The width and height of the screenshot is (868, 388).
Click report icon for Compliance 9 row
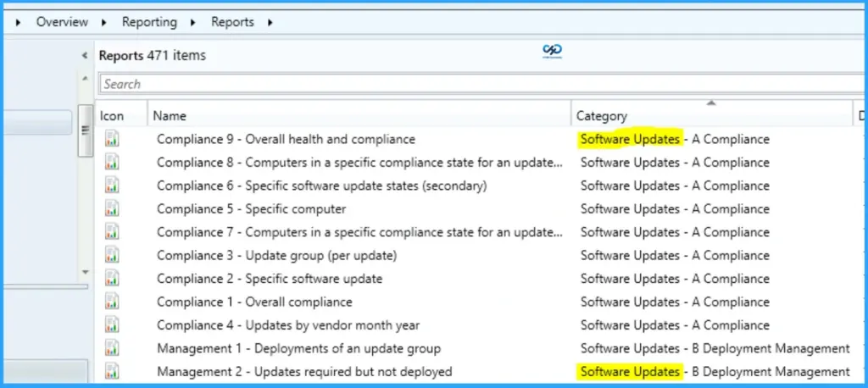(x=112, y=139)
